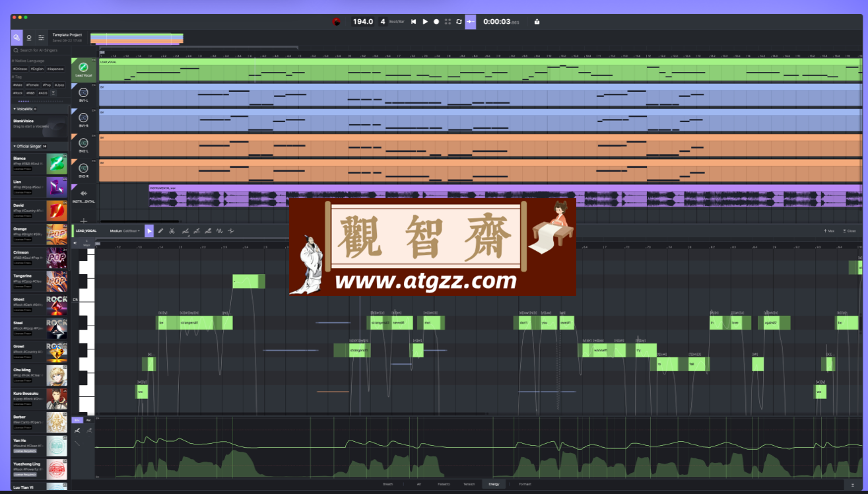Switch to the Breath parameter tab
The image size is (868, 494).
(388, 484)
